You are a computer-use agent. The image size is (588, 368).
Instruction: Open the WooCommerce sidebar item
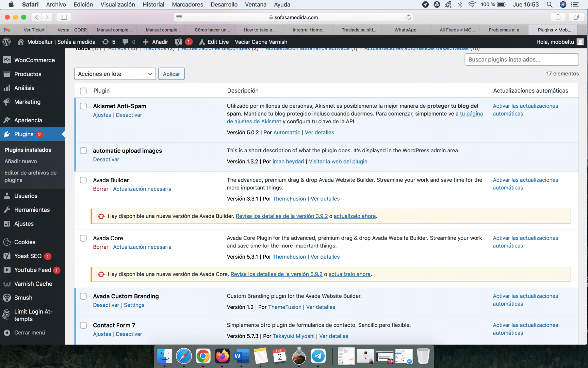coord(32,60)
